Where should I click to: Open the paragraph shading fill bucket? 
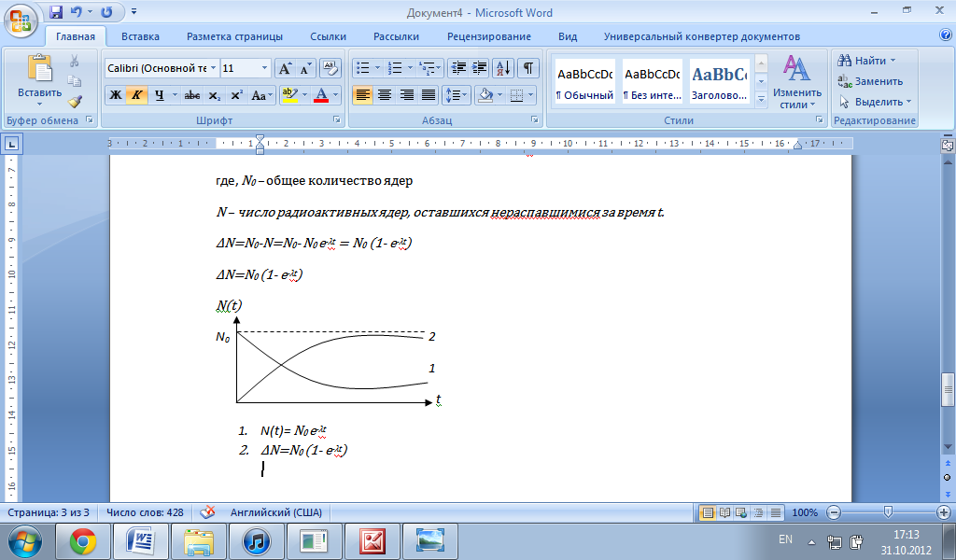[485, 95]
